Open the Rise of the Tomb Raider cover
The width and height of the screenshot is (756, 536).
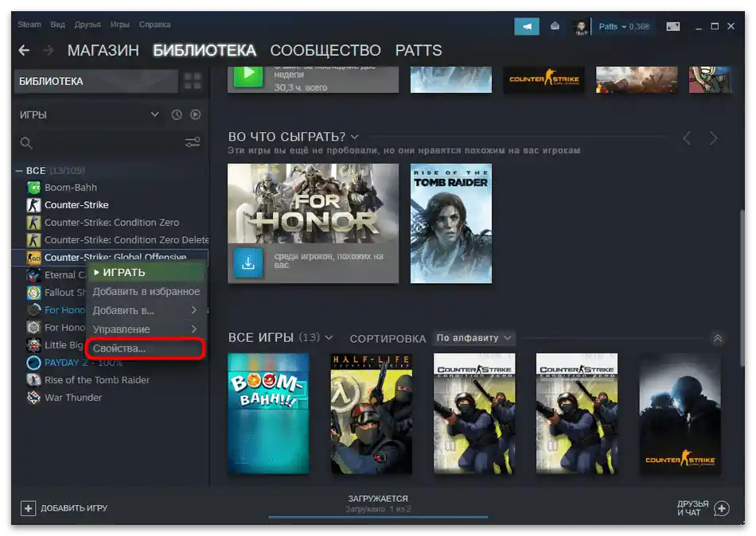(x=450, y=223)
